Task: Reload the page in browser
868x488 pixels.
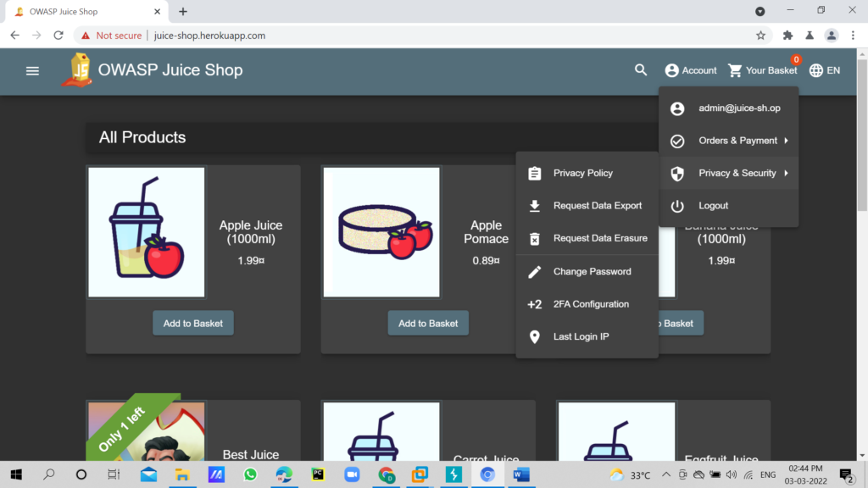Action: pyautogui.click(x=58, y=36)
